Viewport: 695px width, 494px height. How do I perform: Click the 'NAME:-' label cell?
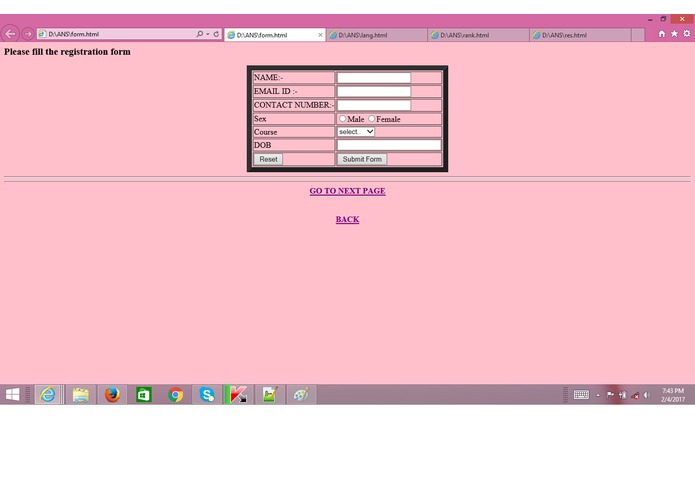point(293,78)
